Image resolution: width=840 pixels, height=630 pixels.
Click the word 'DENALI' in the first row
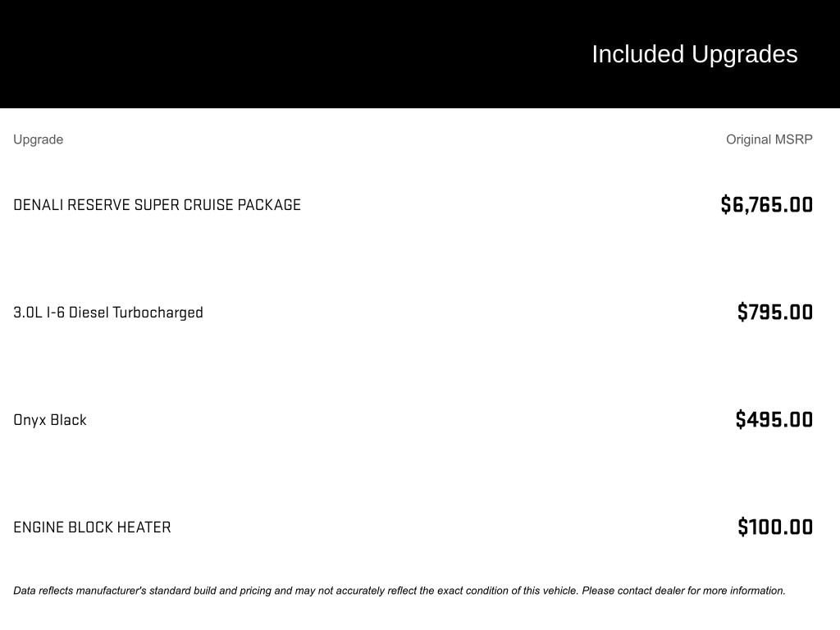coord(38,205)
